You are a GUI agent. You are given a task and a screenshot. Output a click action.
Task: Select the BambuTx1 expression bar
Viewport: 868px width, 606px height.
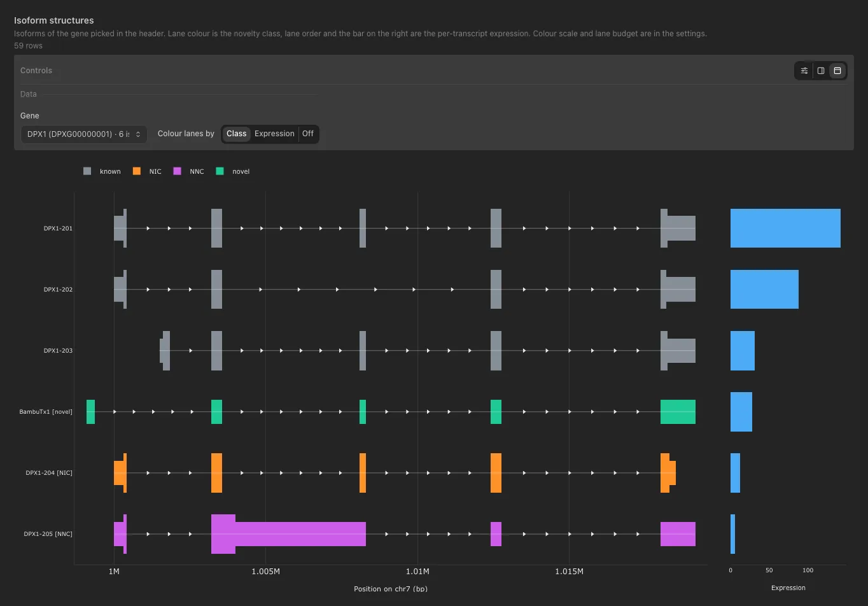[741, 412]
